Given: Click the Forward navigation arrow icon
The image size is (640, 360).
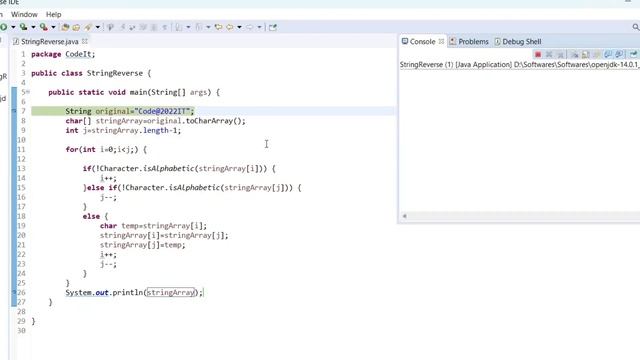Looking at the screenshot, I should [249, 27].
